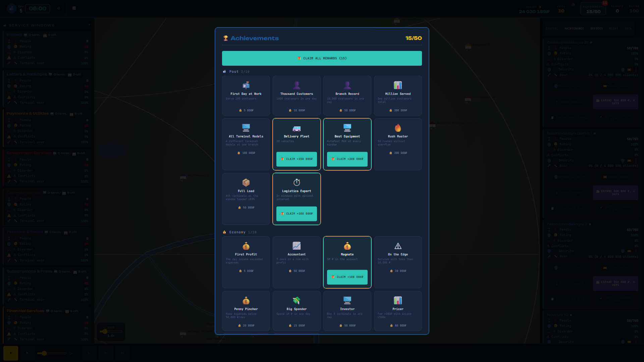Viewport: 644px width, 362px height.
Task: Claim the Best Equipment +300 000₽ reward
Action: tap(347, 159)
